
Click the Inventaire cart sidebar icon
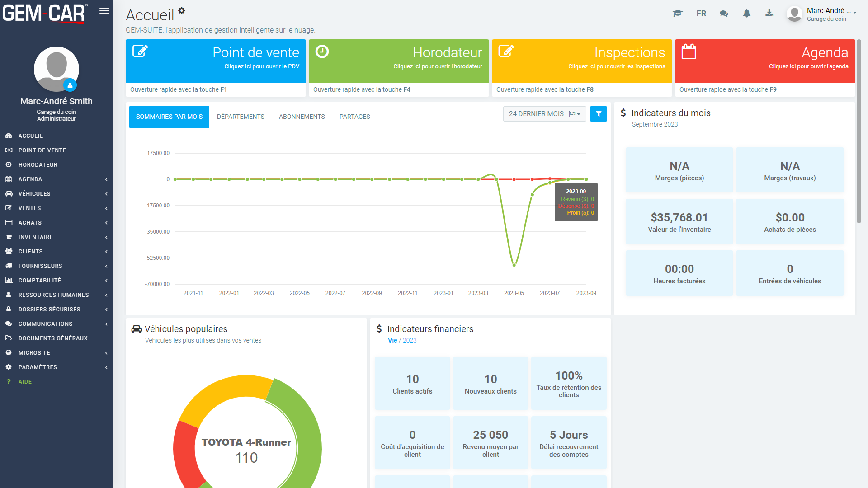(x=9, y=237)
